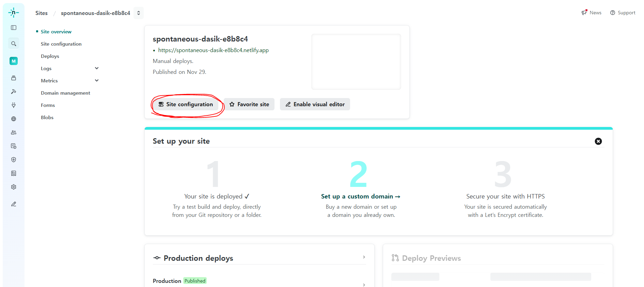This screenshot has height=287, width=644.
Task: Open Blobs in the side menu
Action: (x=47, y=117)
